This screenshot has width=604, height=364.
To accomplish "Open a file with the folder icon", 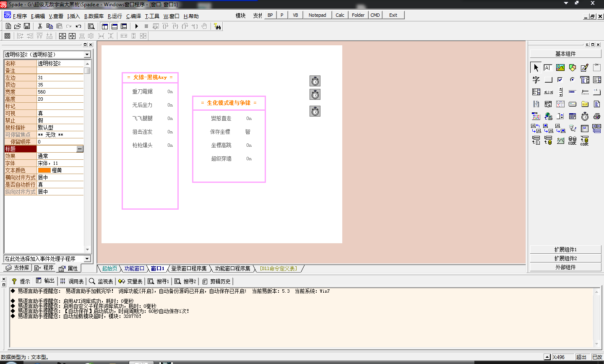I will click(17, 26).
